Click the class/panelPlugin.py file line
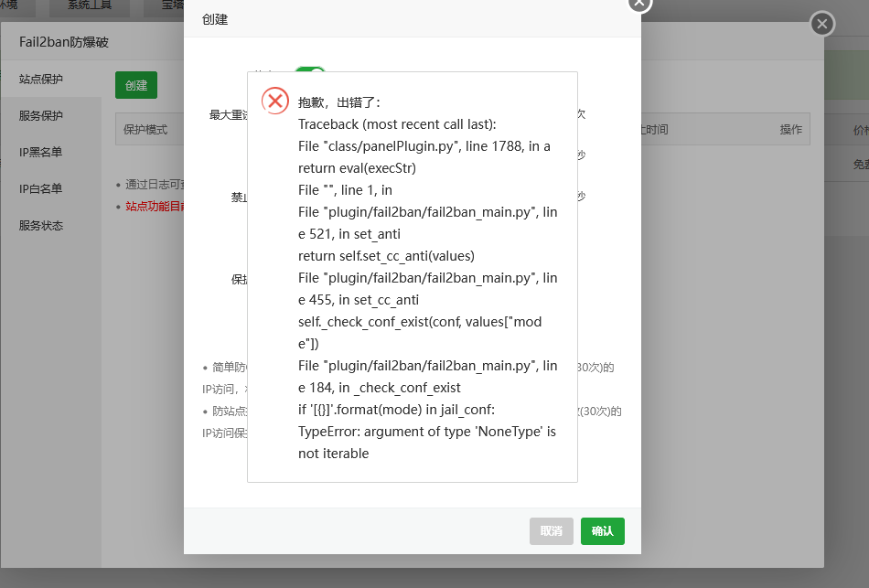This screenshot has width=869, height=588. pyautogui.click(x=424, y=146)
